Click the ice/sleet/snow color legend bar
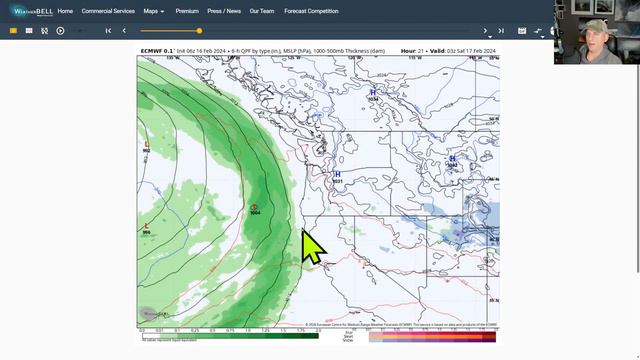The width and height of the screenshot is (640, 360). pyautogui.click(x=432, y=337)
